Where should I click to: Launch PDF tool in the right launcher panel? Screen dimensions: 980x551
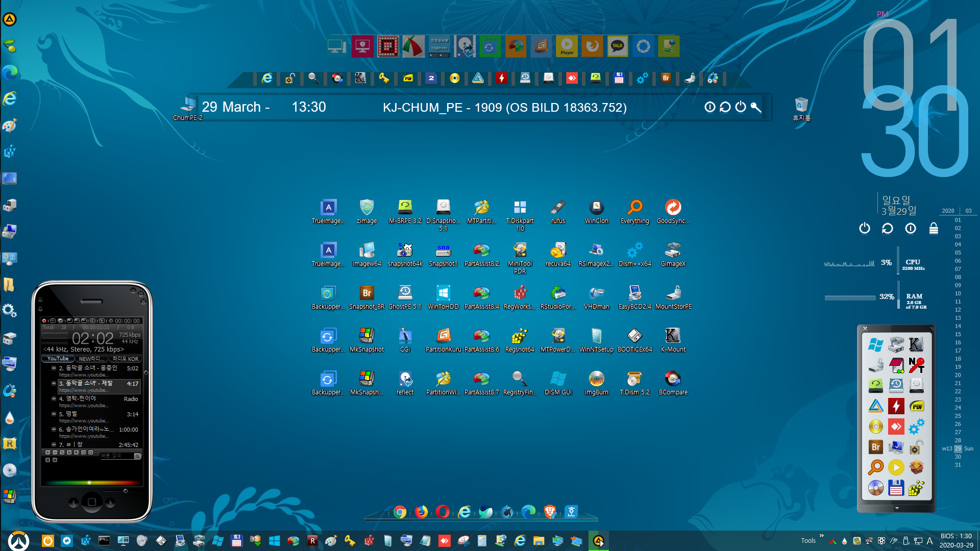pyautogui.click(x=917, y=406)
